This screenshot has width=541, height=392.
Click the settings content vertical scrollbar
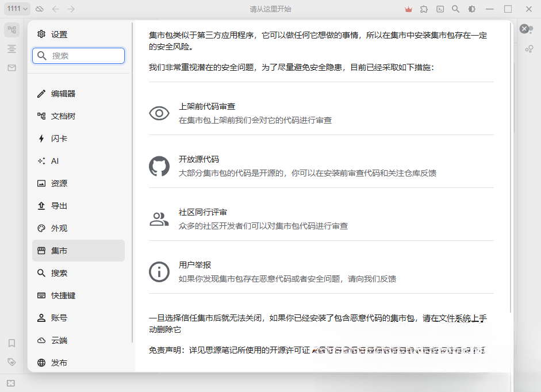pyautogui.click(x=511, y=167)
